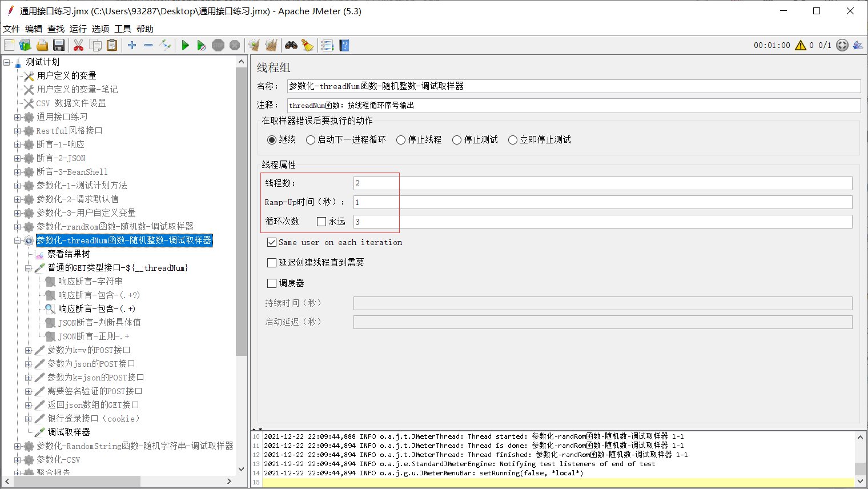The image size is (868, 489).
Task: Select 察看结果树 in the tree
Action: click(69, 254)
